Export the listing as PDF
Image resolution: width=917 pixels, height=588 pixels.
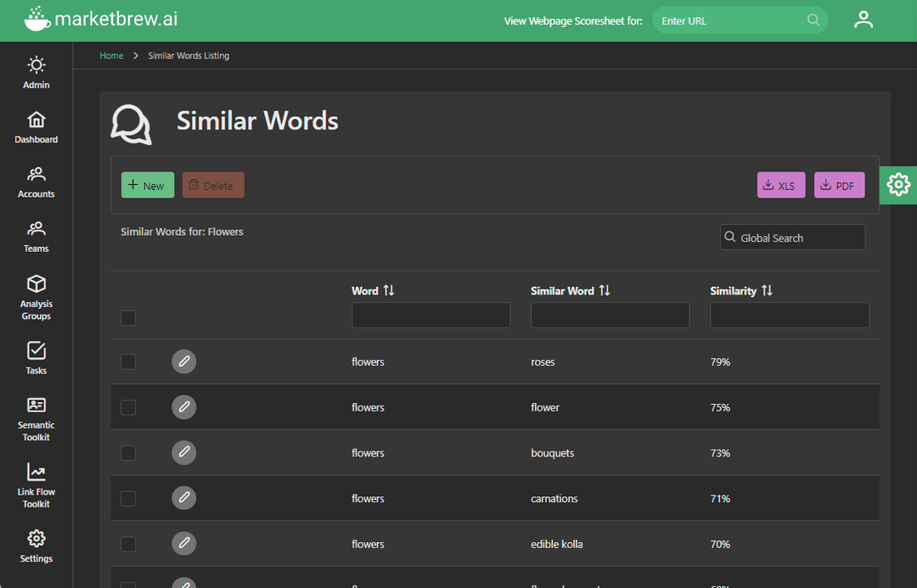[x=839, y=185]
